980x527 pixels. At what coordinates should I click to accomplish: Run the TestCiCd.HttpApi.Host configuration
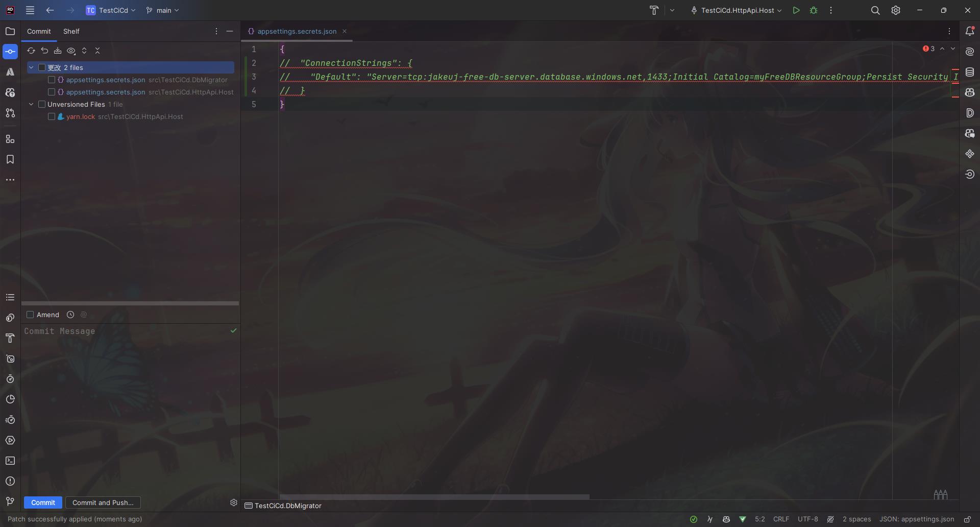pos(796,10)
